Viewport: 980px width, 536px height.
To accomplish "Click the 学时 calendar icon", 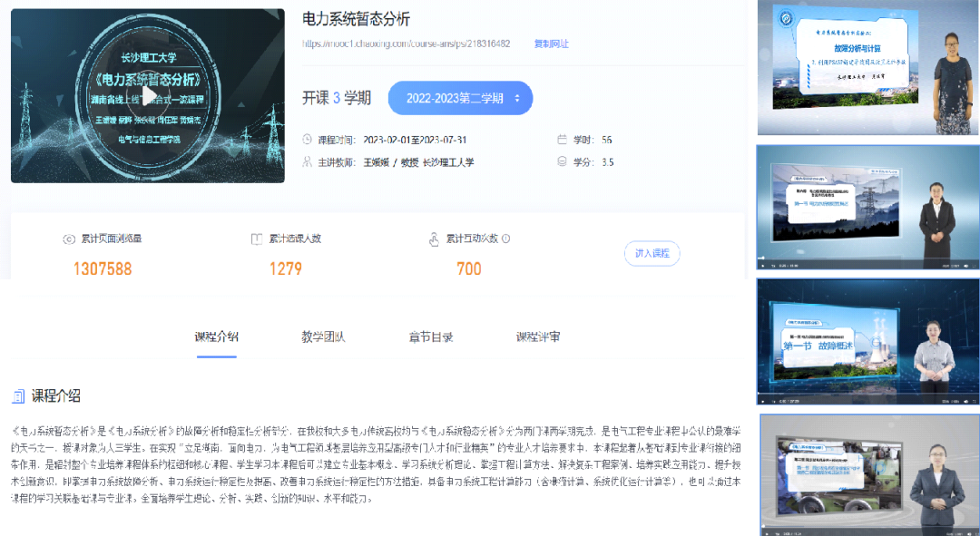I will coord(562,140).
